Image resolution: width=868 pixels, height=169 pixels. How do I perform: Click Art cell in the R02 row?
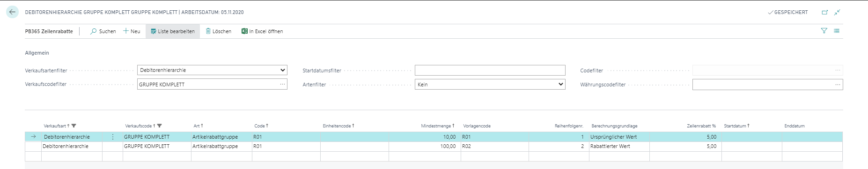221,146
